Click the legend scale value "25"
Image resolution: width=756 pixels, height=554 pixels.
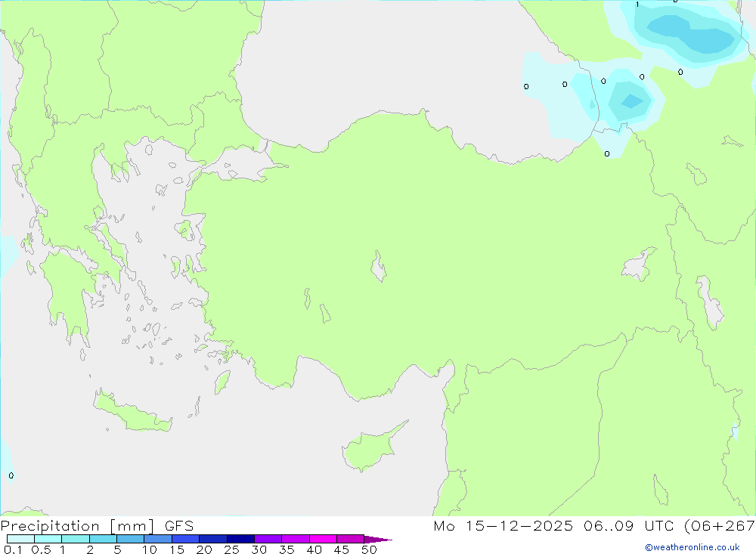point(232,549)
